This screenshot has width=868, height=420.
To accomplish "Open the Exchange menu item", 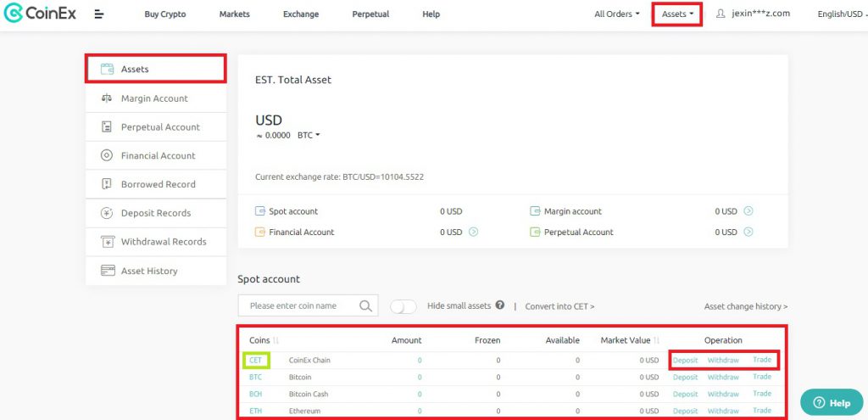I will [301, 14].
